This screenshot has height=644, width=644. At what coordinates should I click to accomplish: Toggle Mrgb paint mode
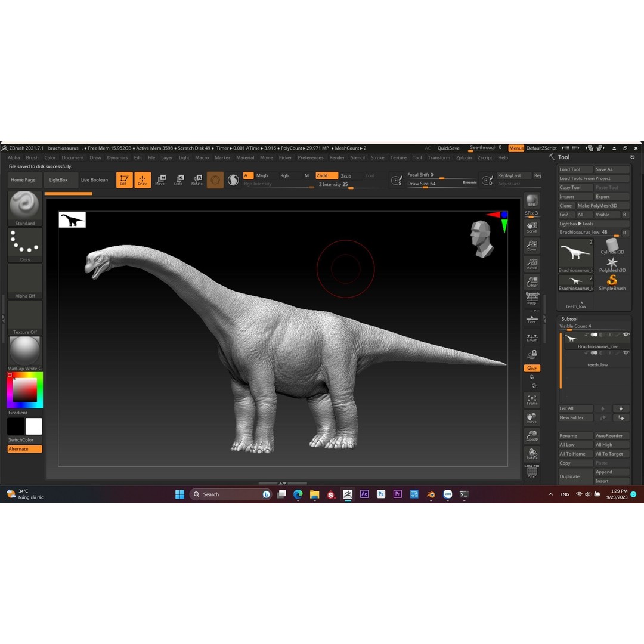262,175
